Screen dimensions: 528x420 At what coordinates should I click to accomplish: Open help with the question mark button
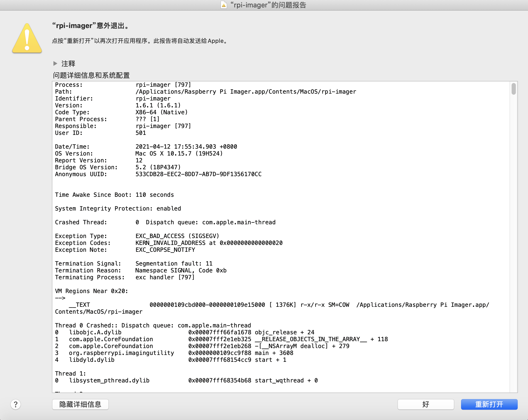pos(16,404)
